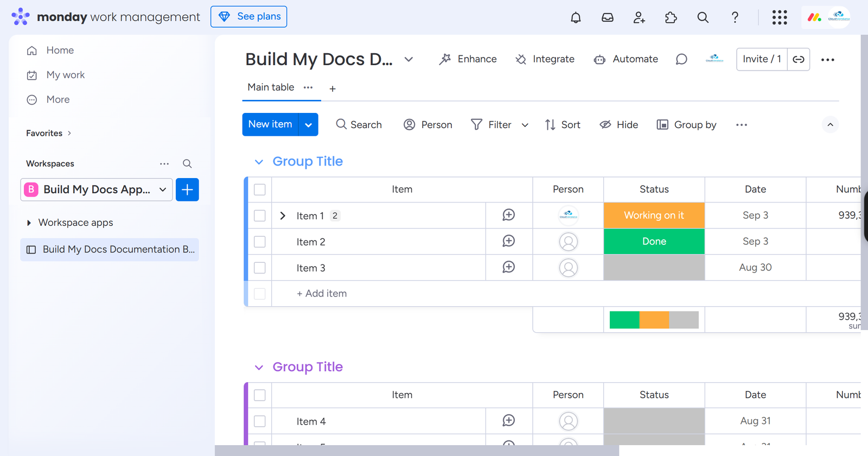Open Build My Docs Documentation board
Viewport: 868px width, 456px height.
pyautogui.click(x=110, y=250)
